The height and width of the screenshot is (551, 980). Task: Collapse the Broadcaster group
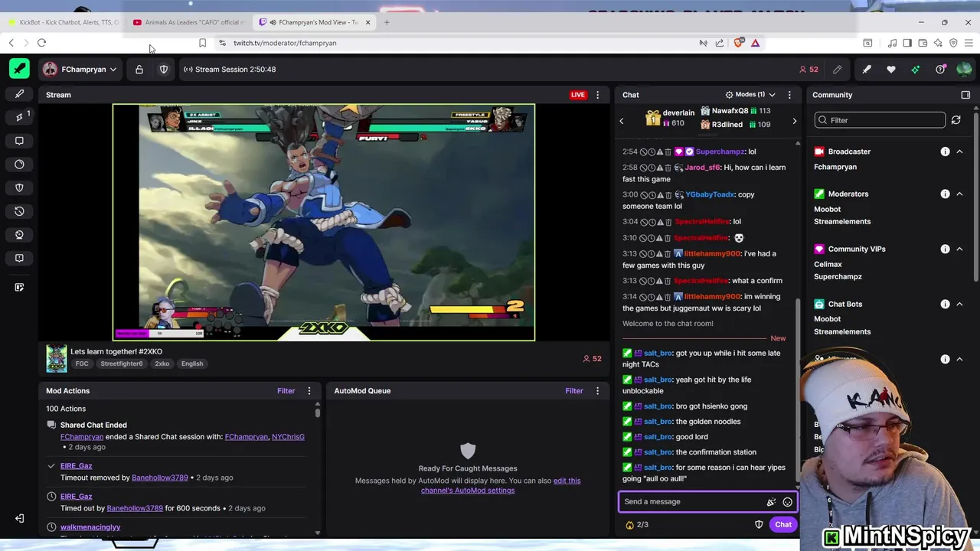point(959,152)
